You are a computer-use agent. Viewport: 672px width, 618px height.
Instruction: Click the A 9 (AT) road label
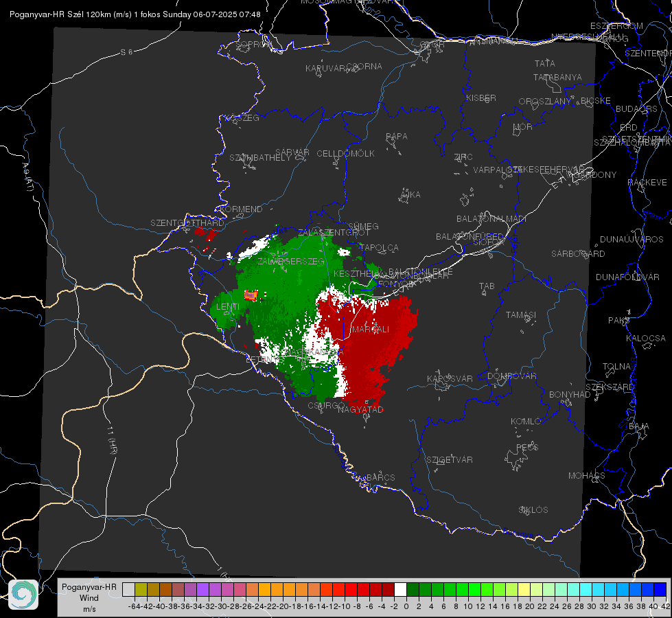pyautogui.click(x=27, y=177)
